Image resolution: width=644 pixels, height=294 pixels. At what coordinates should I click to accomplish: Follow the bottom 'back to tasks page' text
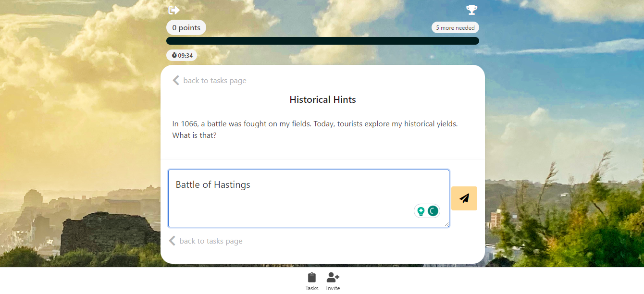coord(211,241)
